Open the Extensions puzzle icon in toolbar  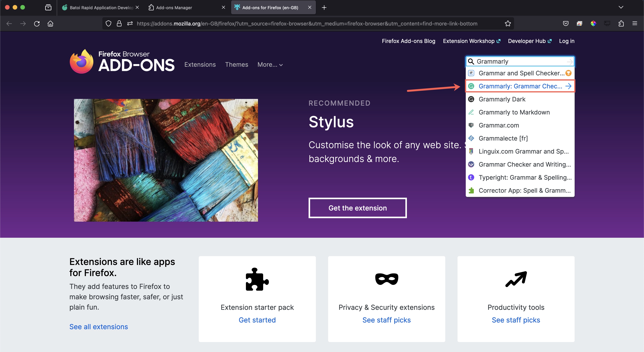621,24
